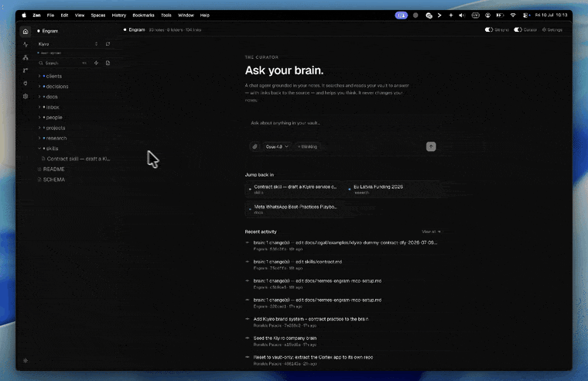Open Control Center icon in menu bar
588x381 pixels.
[526, 15]
